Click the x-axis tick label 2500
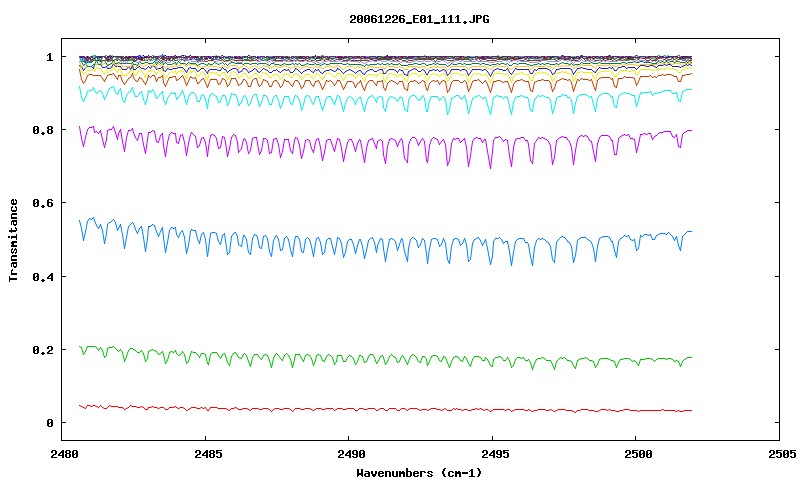The height and width of the screenshot is (480, 800). tap(638, 454)
